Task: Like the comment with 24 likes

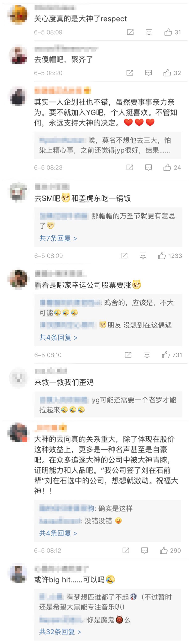Action: (x=172, y=167)
